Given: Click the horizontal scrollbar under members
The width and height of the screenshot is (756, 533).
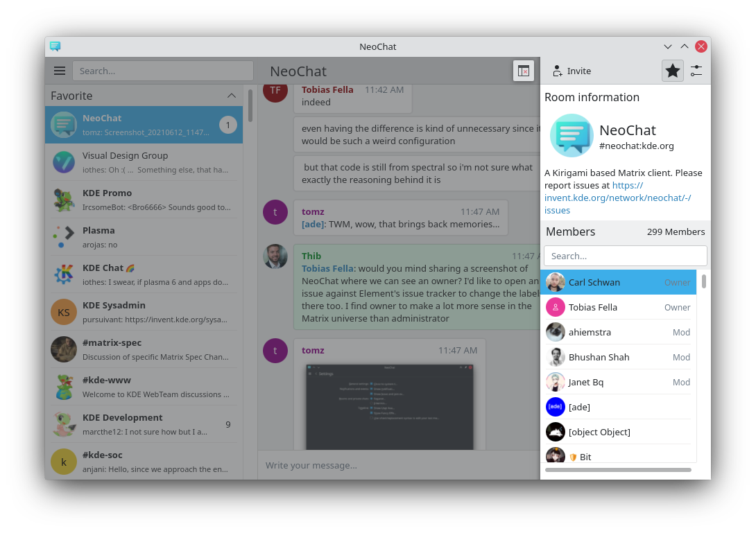Looking at the screenshot, I should pos(618,470).
